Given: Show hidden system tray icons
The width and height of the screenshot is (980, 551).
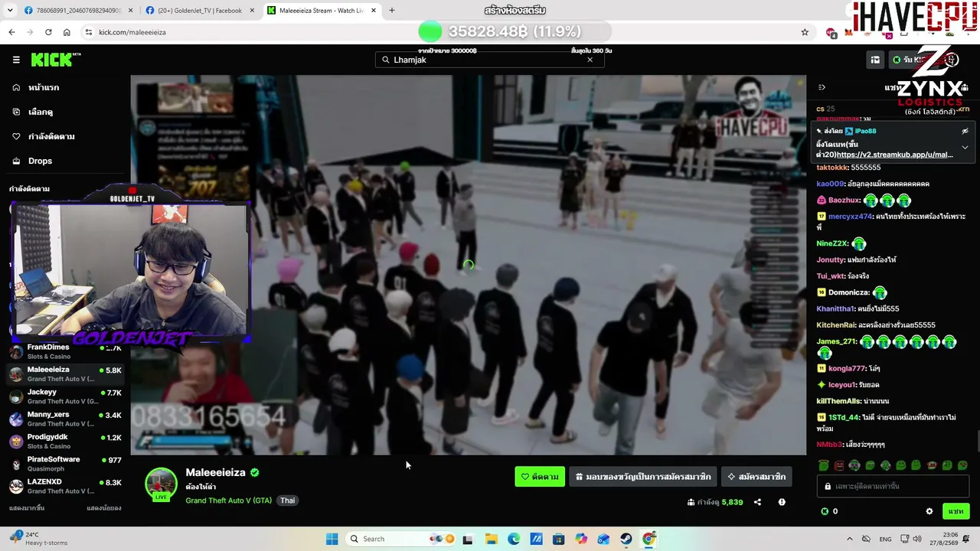Looking at the screenshot, I should point(849,539).
